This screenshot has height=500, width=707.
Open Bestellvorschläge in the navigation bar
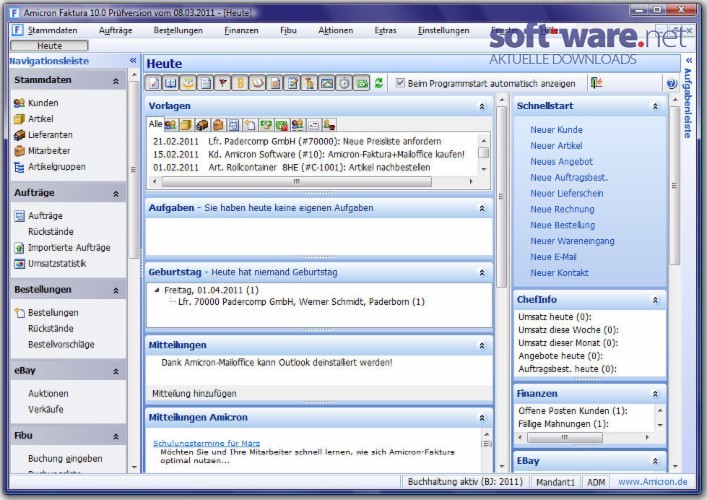61,344
